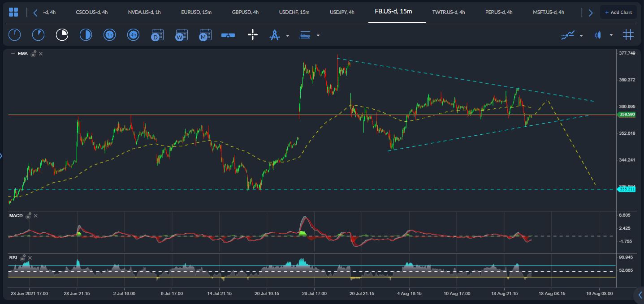Select the 1-hour timeframe icon

click(109, 34)
